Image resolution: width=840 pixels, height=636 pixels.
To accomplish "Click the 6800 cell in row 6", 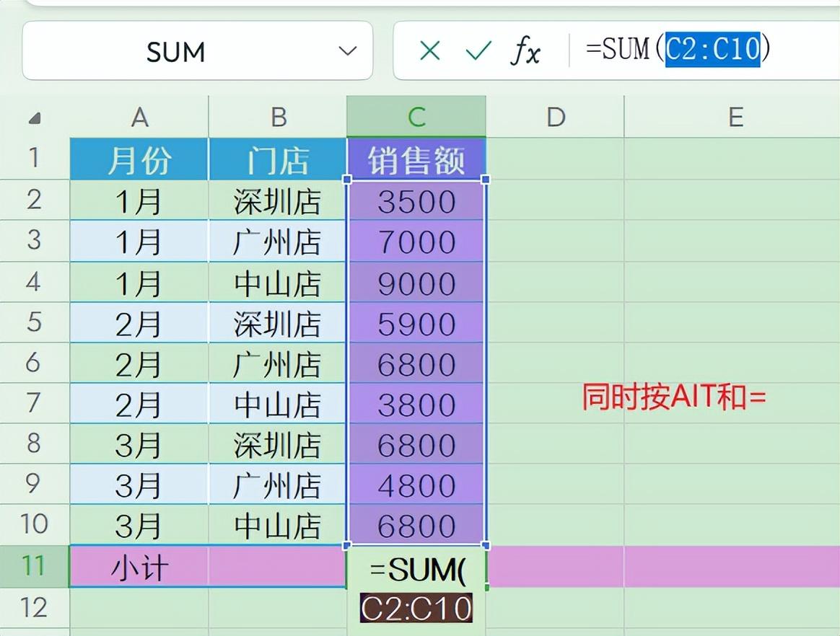I will tap(416, 363).
